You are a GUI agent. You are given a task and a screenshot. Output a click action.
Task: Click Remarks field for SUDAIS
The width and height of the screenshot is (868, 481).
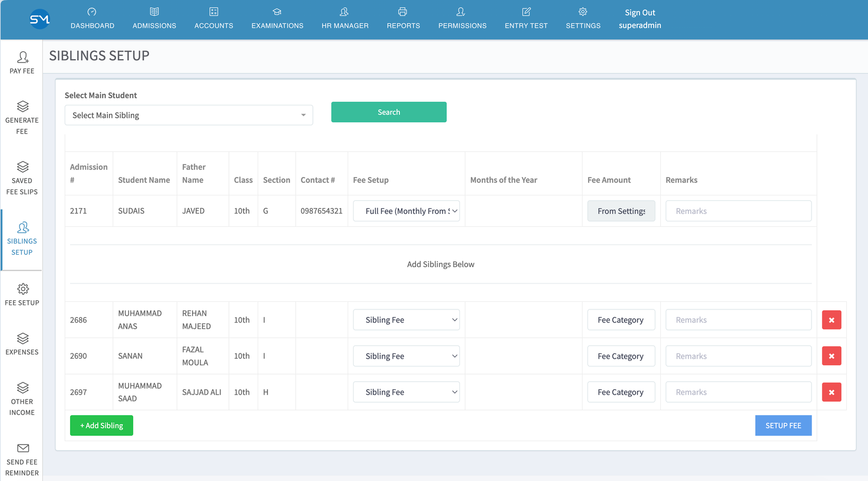coord(738,211)
